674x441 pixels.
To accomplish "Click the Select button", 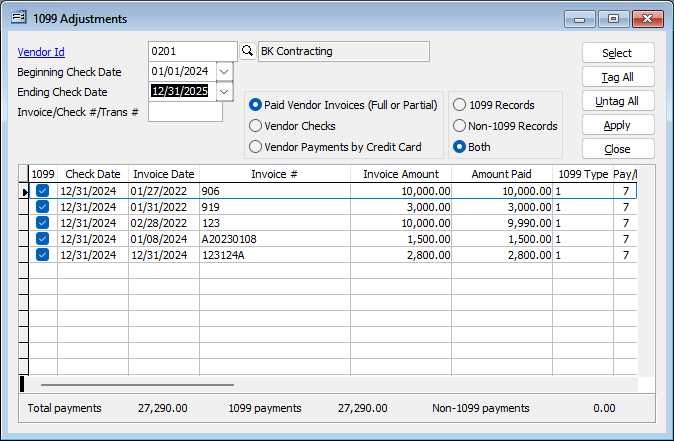I will (x=617, y=53).
